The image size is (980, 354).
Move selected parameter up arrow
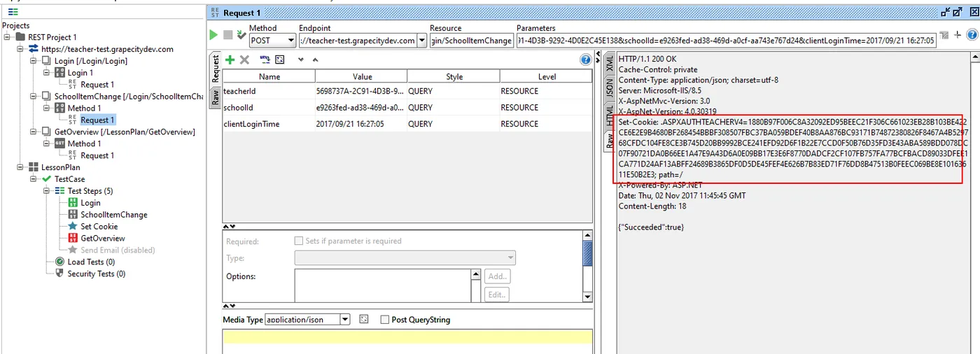(x=315, y=60)
